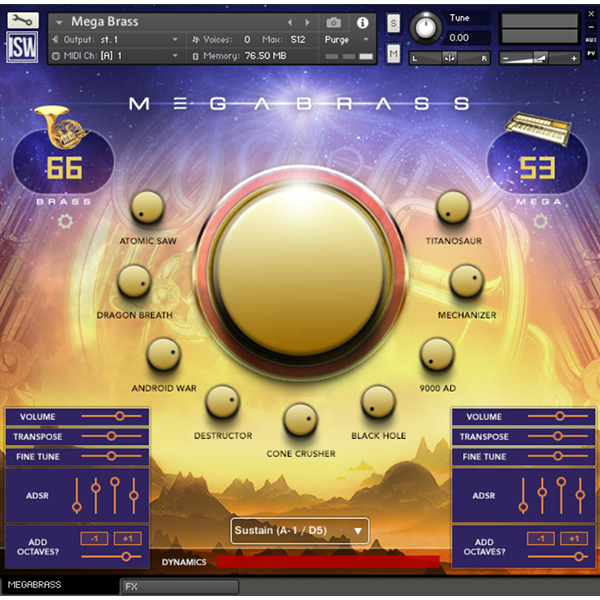Mute the instrument with M button
Screen dimensions: 600x600
coord(393,53)
